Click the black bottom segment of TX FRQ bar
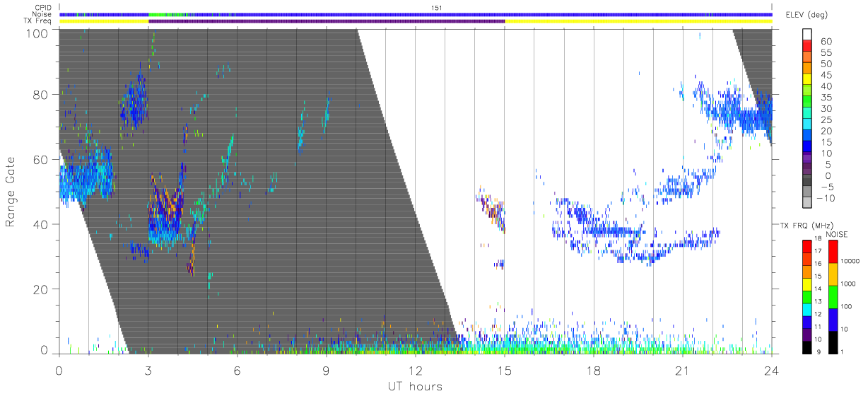 (x=808, y=347)
